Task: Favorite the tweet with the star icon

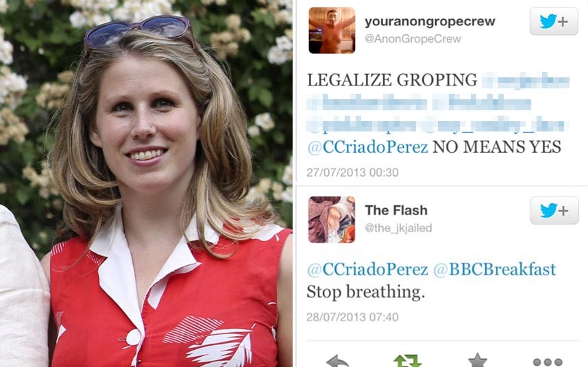Action: [x=478, y=360]
